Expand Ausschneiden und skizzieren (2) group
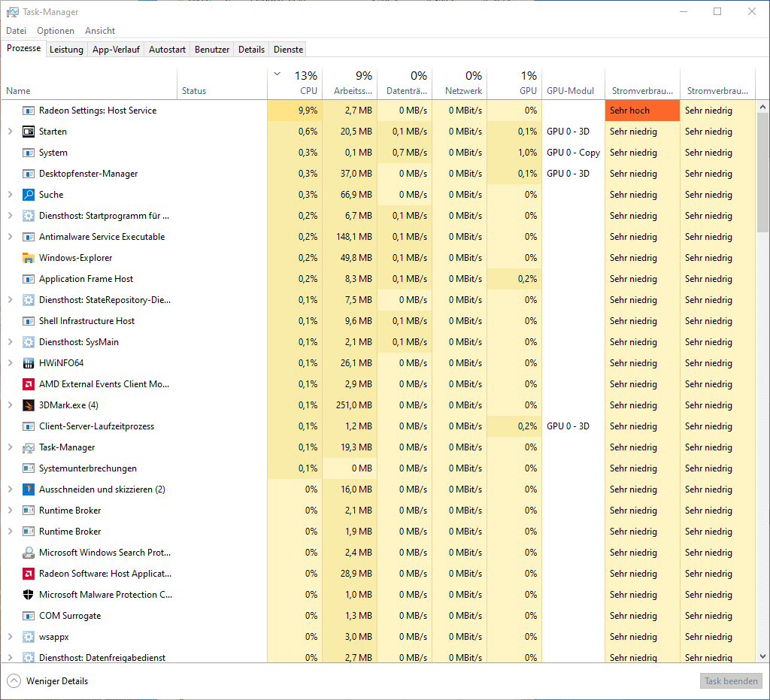This screenshot has height=700, width=770. click(x=11, y=489)
